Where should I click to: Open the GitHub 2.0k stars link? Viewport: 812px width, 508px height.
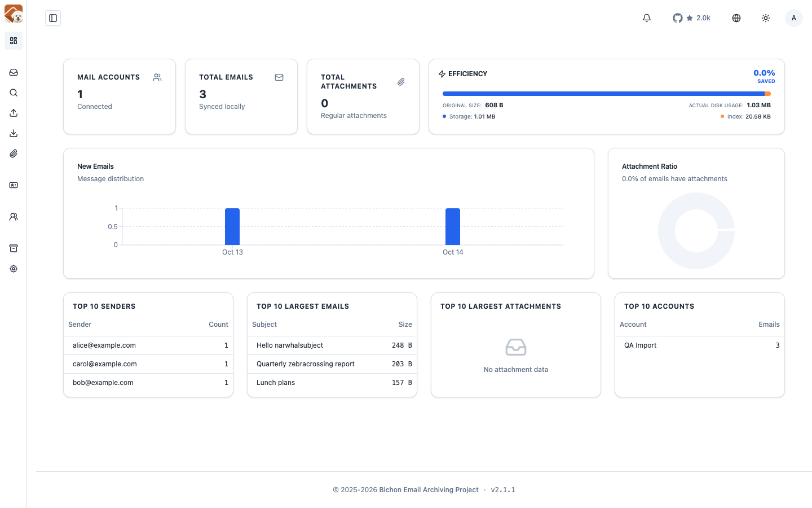[691, 18]
